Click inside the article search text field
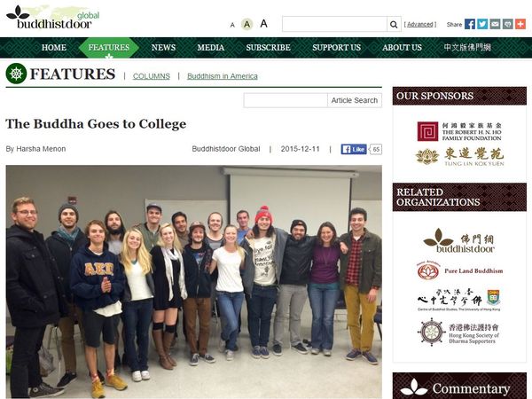This screenshot has width=532, height=399. tap(286, 100)
